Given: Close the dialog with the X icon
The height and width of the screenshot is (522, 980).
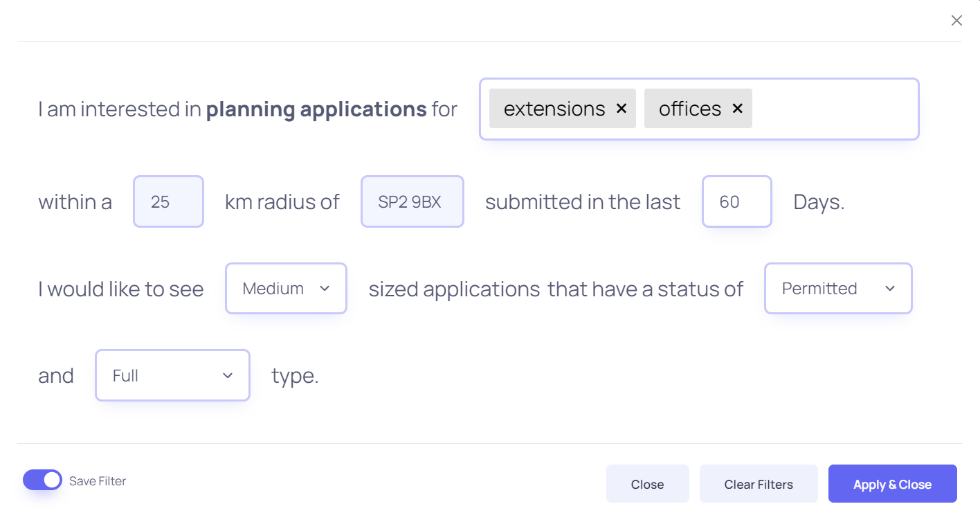Looking at the screenshot, I should [x=956, y=21].
